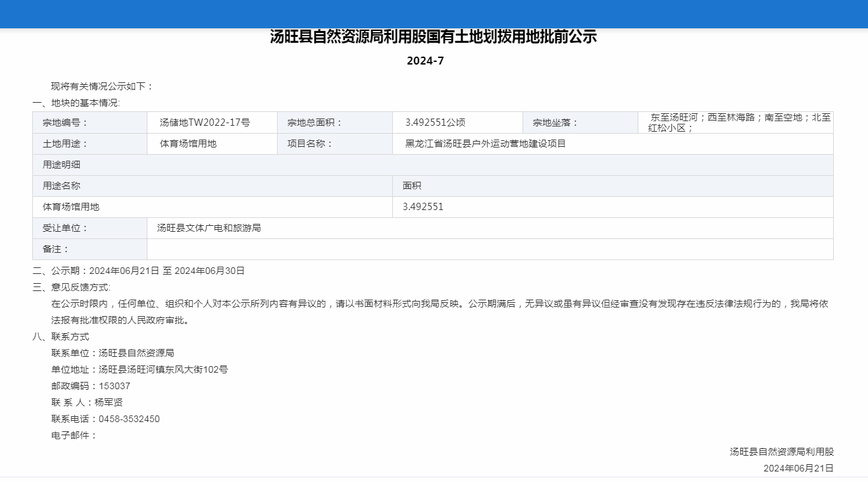Click the 受让单位 label cell
868x482 pixels.
pyautogui.click(x=90, y=228)
